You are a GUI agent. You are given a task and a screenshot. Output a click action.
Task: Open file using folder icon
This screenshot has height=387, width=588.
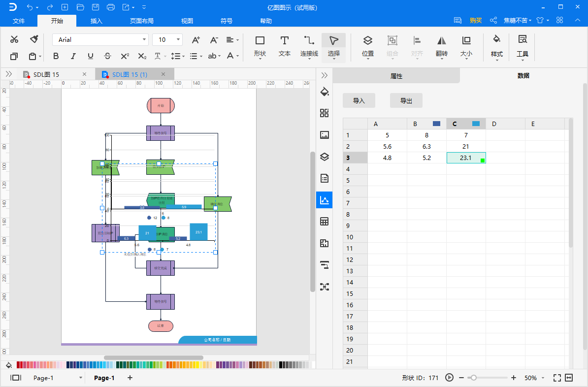(x=80, y=7)
